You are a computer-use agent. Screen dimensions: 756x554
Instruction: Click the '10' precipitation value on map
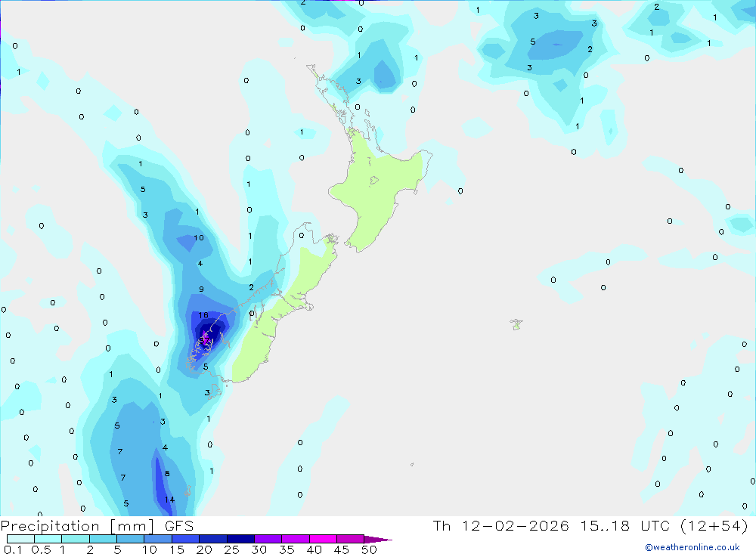[x=199, y=238]
